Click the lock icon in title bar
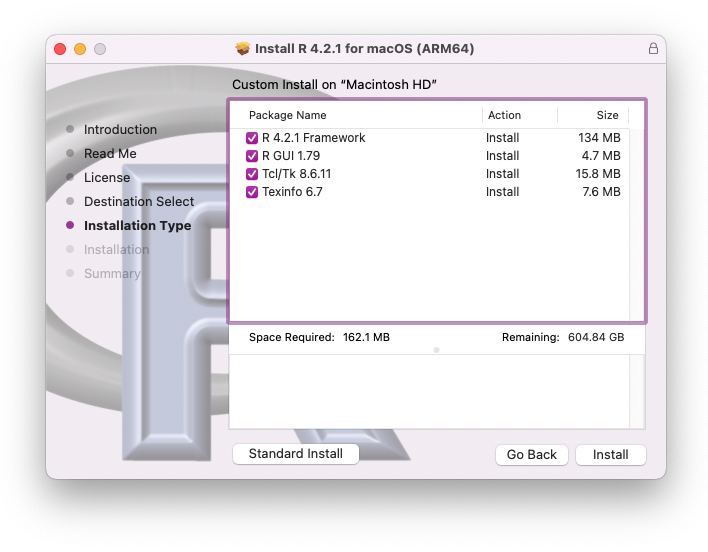708x552 pixels. coord(653,49)
